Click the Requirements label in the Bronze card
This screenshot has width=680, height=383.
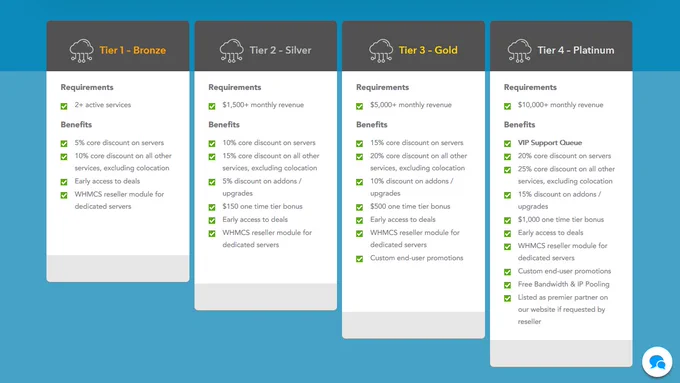pyautogui.click(x=87, y=87)
